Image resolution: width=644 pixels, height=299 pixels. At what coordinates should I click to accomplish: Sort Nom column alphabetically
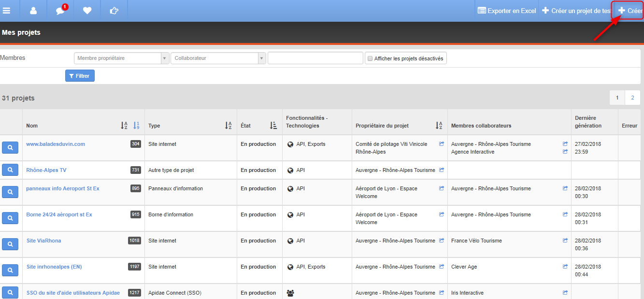point(124,126)
